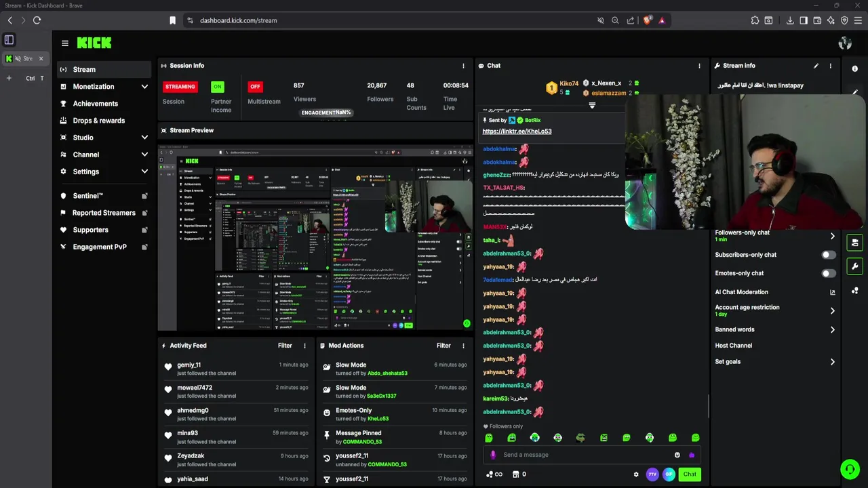Open the Mod Actions Filter dropdown
868x488 pixels.
443,346
